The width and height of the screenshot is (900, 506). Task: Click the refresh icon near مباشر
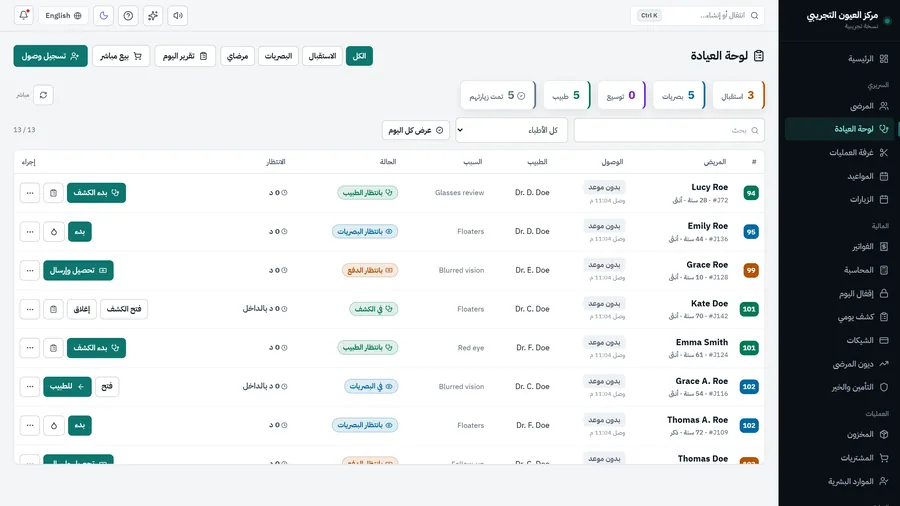coord(43,95)
